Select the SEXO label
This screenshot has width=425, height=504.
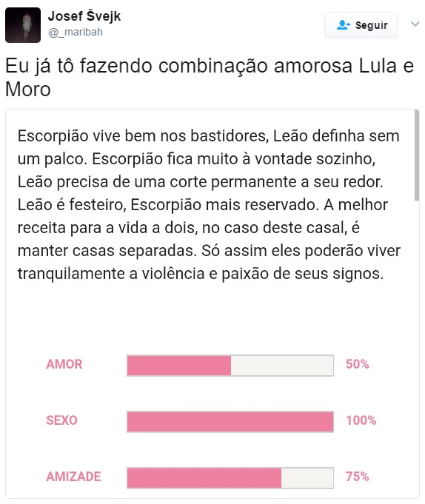61,420
